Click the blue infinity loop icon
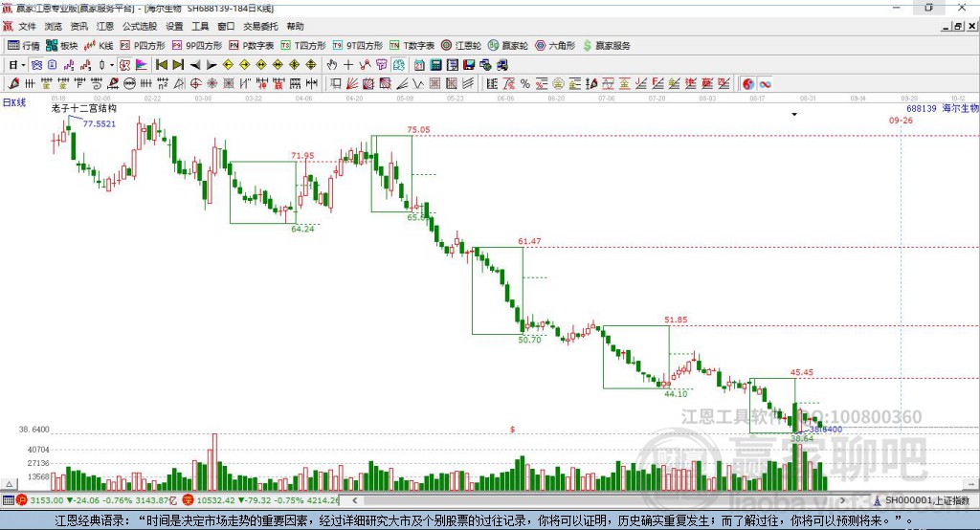This screenshot has height=530, width=980. tap(765, 84)
